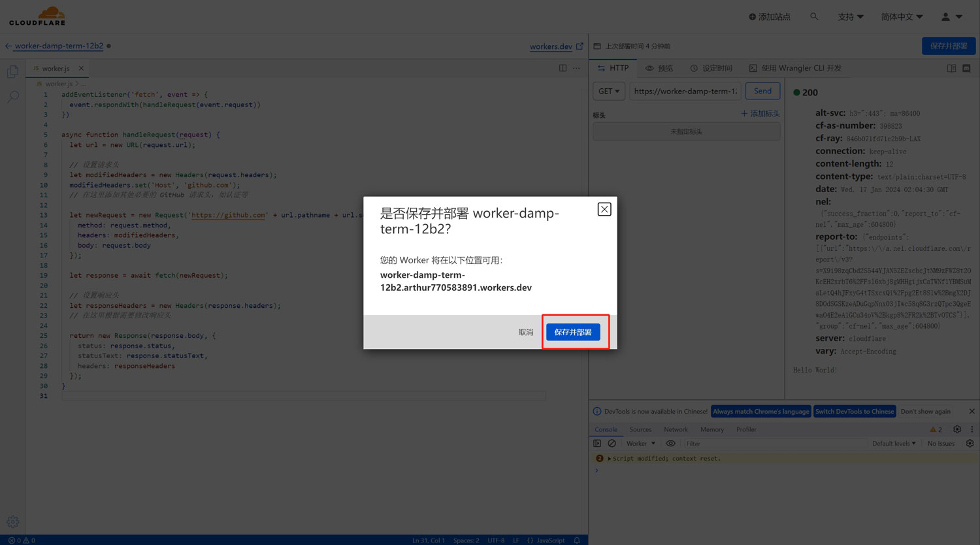
Task: Click LF line ending in status bar
Action: [x=515, y=540]
